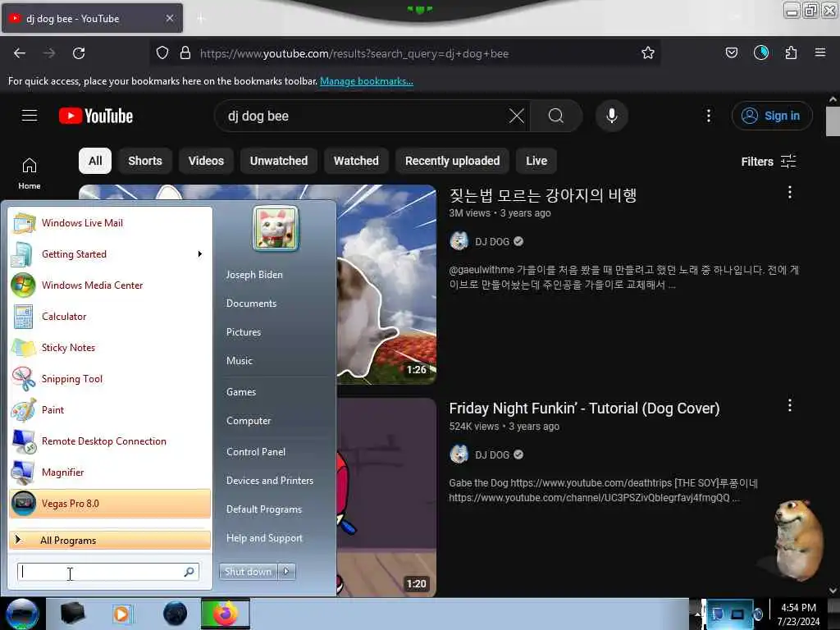Click the Windows Start orb
This screenshot has width=840, height=630.
pos(22,614)
